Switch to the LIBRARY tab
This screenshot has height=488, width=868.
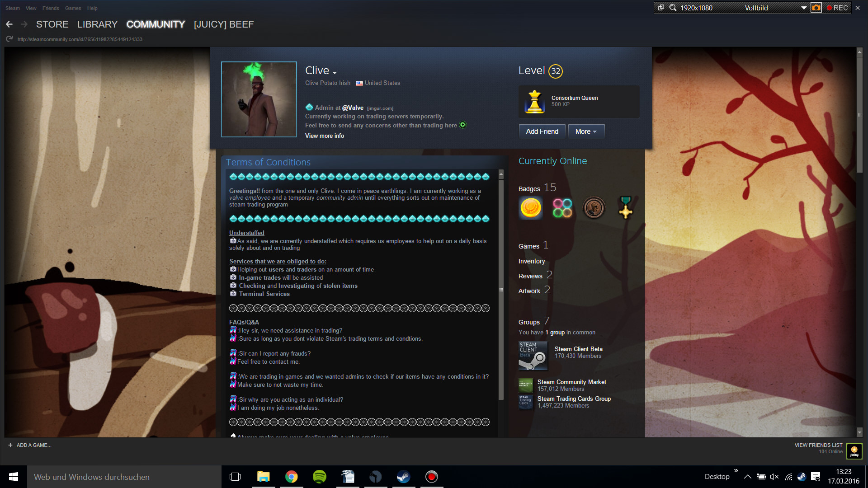(x=97, y=24)
